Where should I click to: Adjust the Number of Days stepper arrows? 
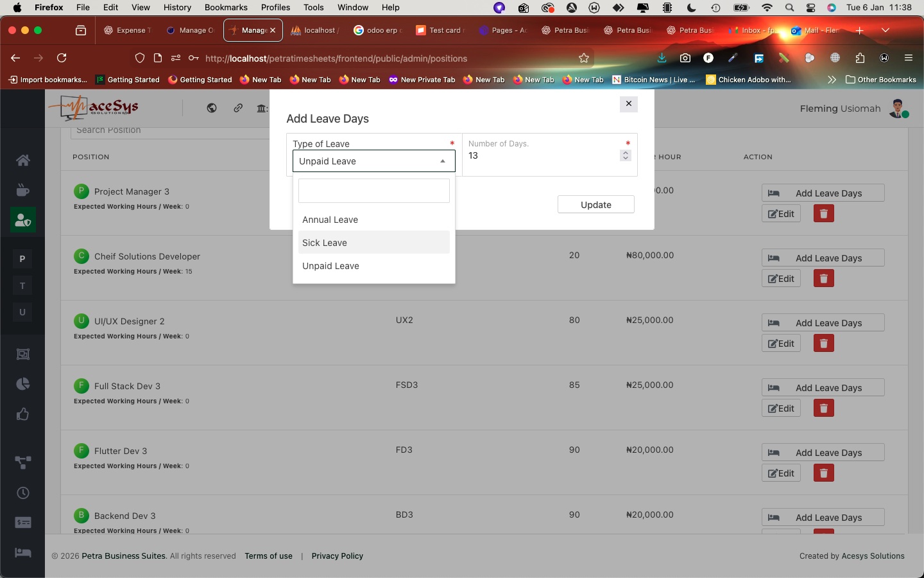pyautogui.click(x=626, y=155)
